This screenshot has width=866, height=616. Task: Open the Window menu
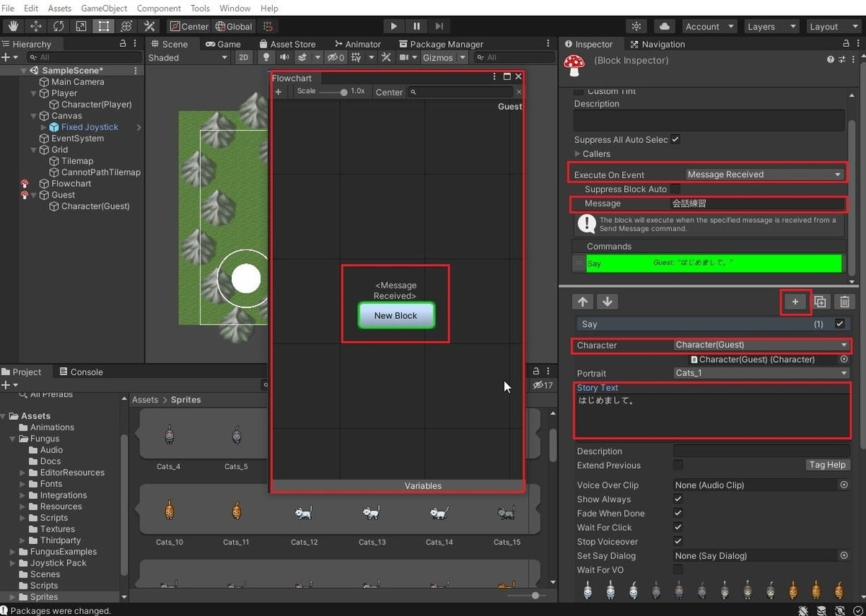click(x=235, y=8)
